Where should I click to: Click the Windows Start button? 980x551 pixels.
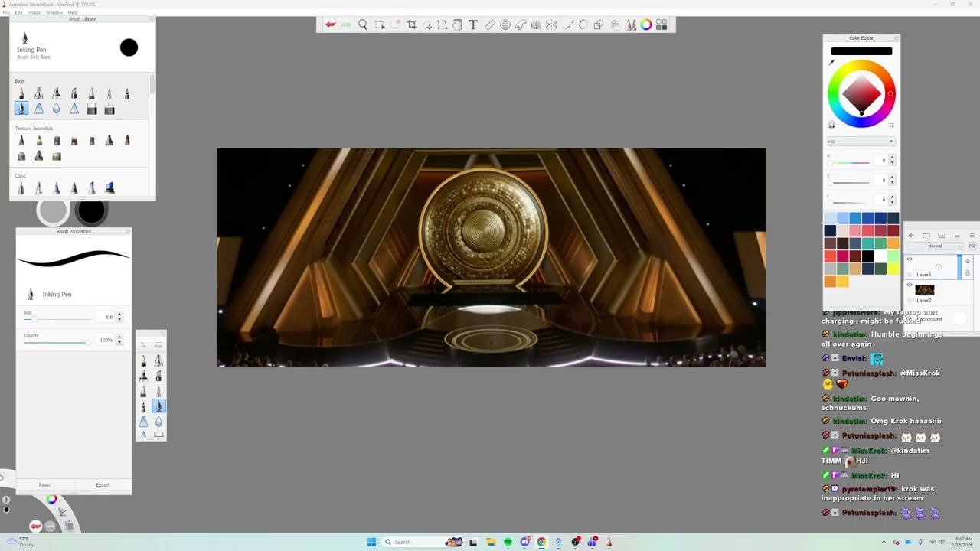(x=371, y=542)
